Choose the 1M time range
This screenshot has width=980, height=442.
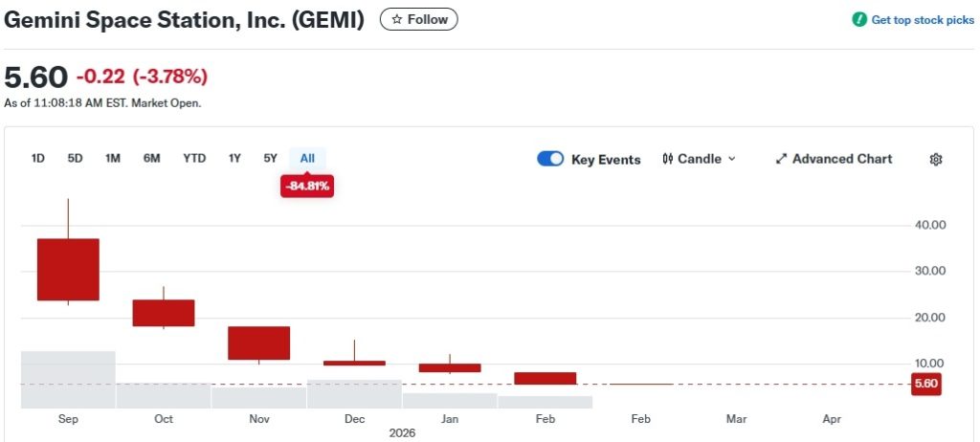113,159
